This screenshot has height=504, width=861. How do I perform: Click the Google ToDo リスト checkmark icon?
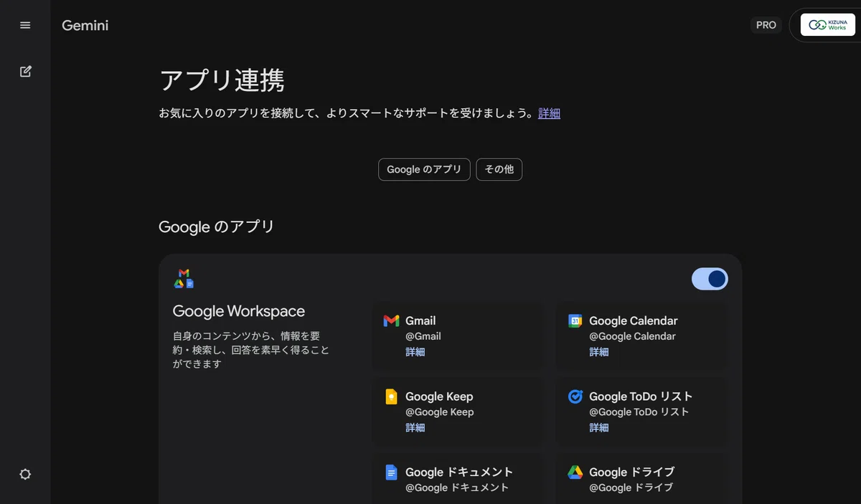575,396
